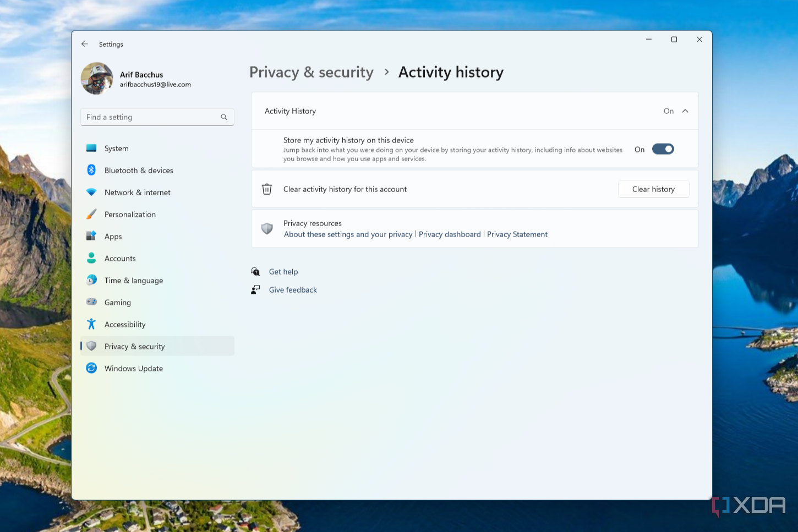Click the System monitor icon

pos(91,149)
